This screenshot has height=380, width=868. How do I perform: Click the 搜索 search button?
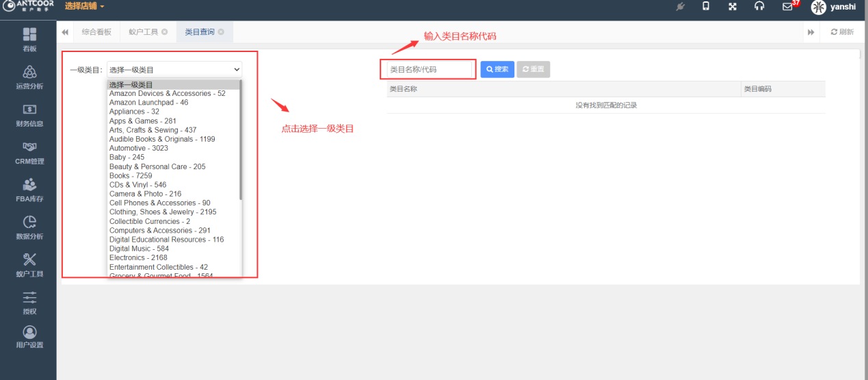pos(497,69)
